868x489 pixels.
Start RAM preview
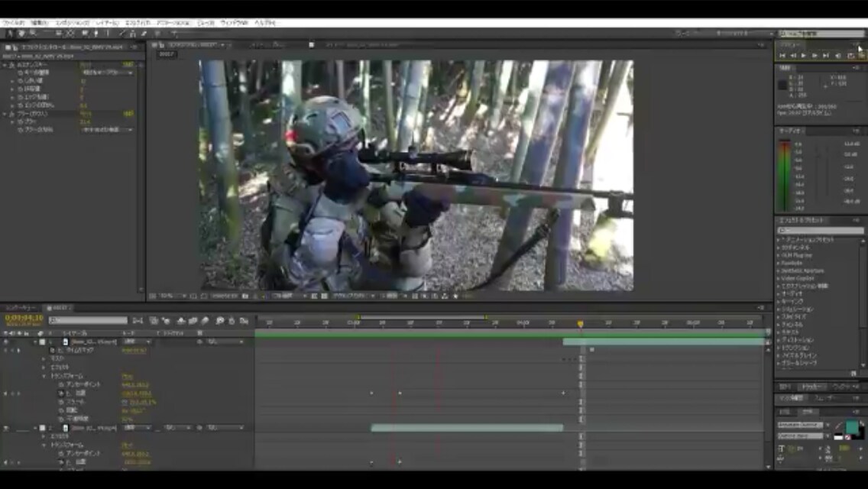pos(861,55)
